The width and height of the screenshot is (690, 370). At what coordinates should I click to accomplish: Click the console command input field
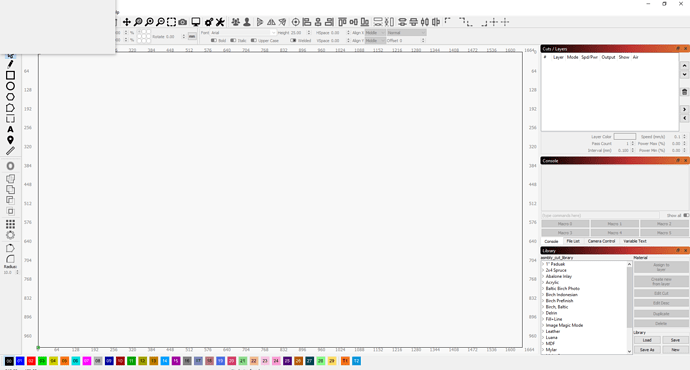[600, 216]
